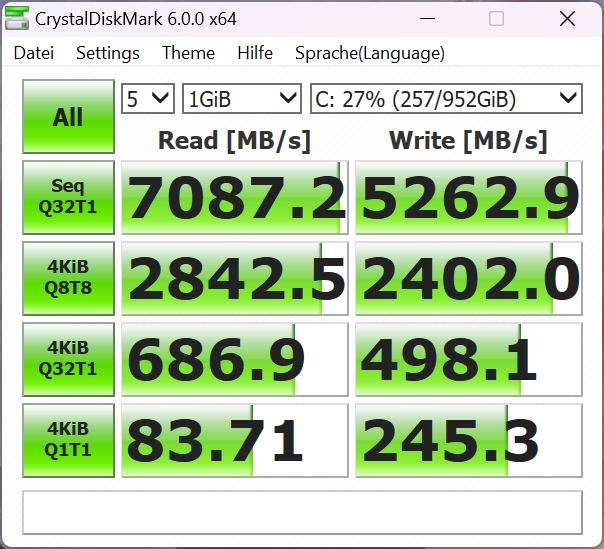Click the Read [MB/s] column header

point(234,141)
